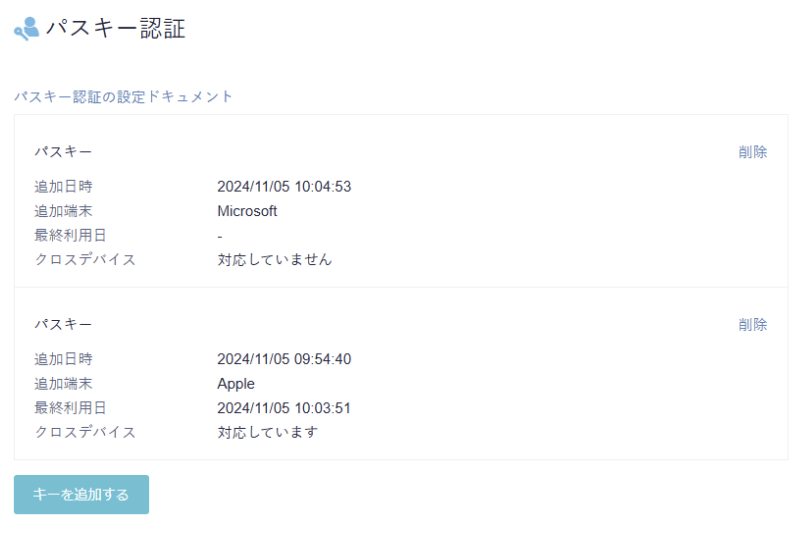Click the passkey user-key icon
Screen dimensions: 812x538
pos(26,28)
